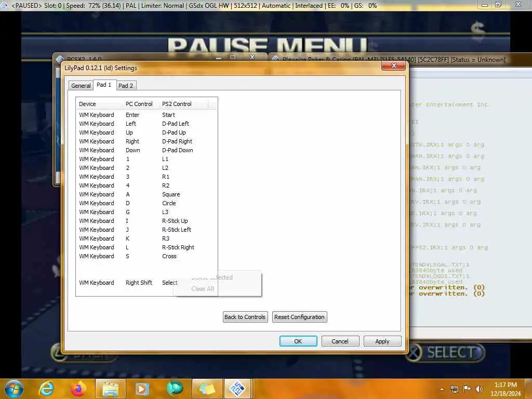Open Firefox from the taskbar
The height and width of the screenshot is (399, 532).
coord(78,389)
